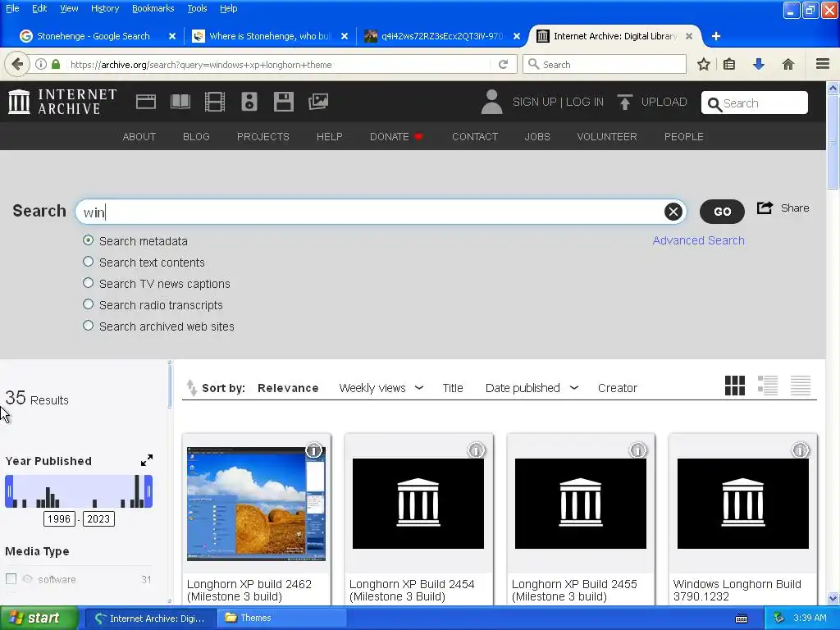Clear the search box with X icon
Viewport: 840px width, 630px height.
[673, 212]
